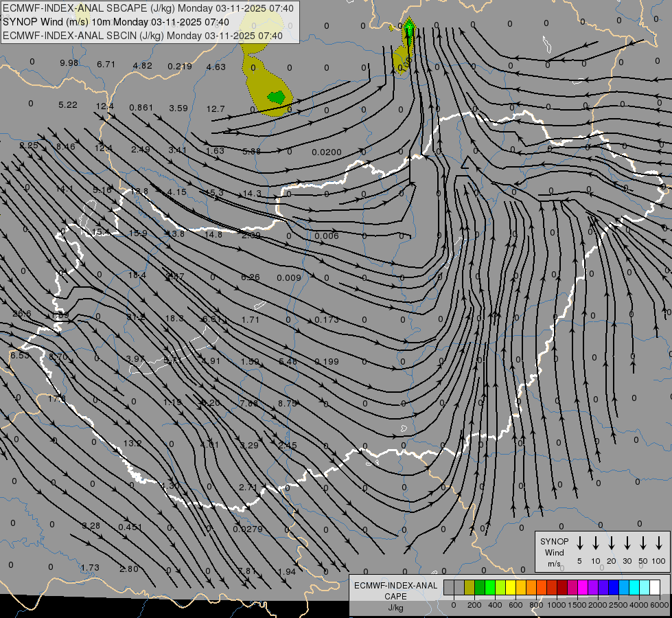Viewport: 672px width, 618px height.
Task: Click the map value 0.006
Action: pyautogui.click(x=327, y=236)
